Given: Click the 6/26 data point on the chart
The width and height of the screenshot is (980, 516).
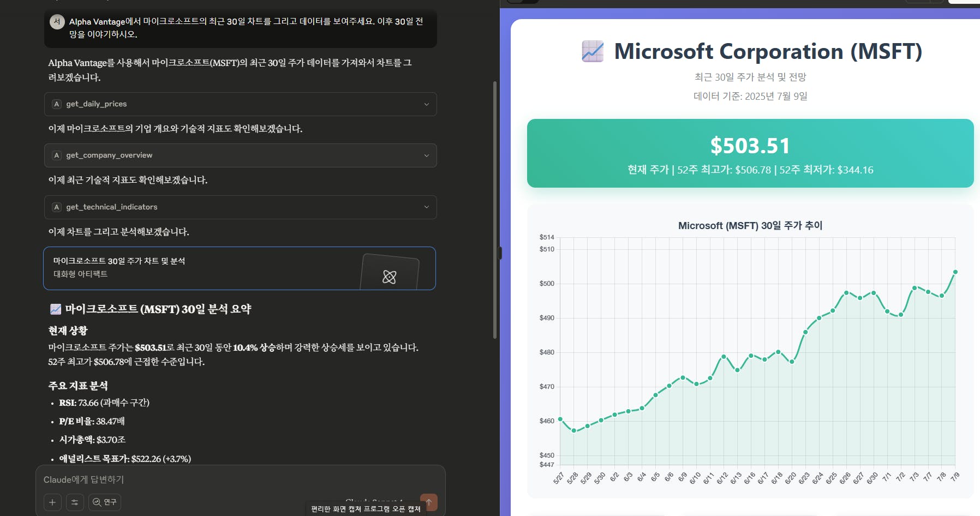Looking at the screenshot, I should (x=846, y=293).
